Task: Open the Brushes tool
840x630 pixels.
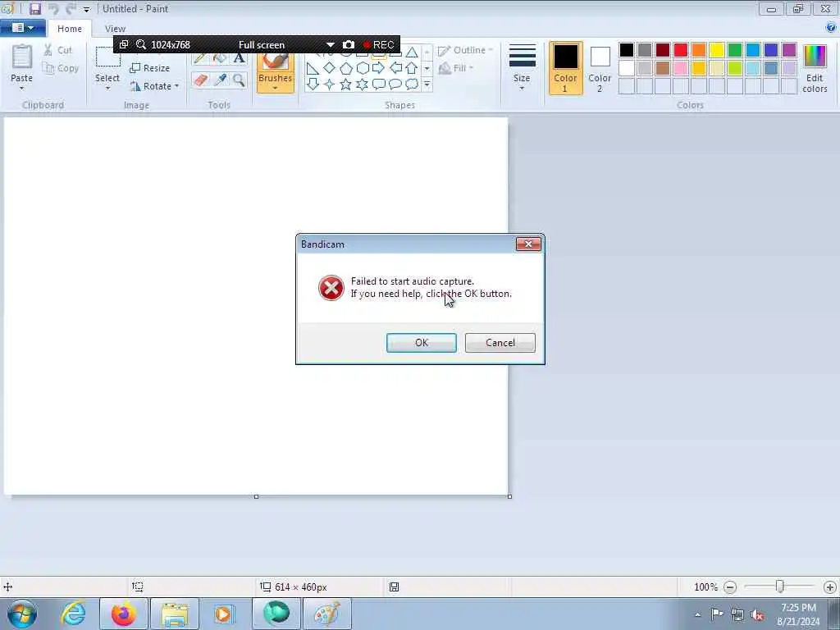Action: pos(276,72)
